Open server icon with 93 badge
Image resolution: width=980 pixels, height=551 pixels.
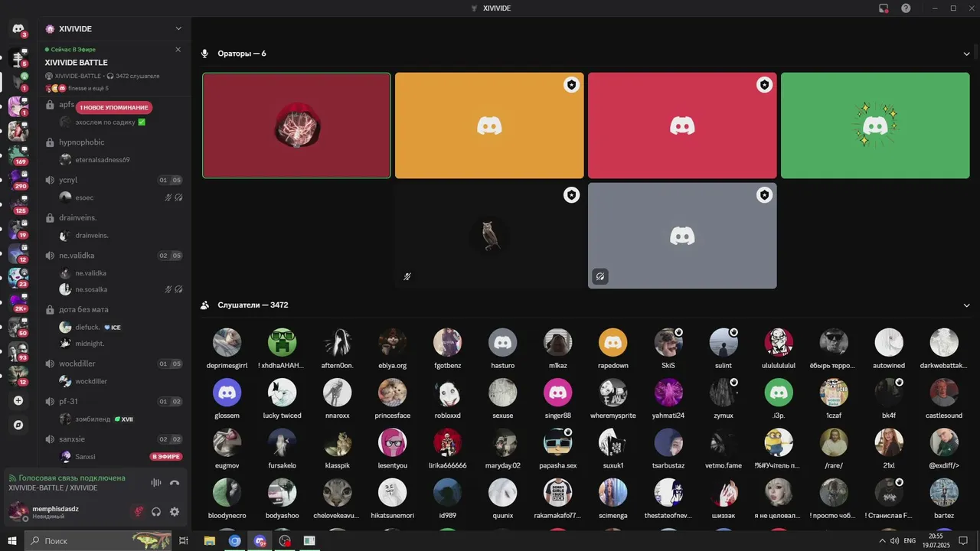click(x=18, y=351)
